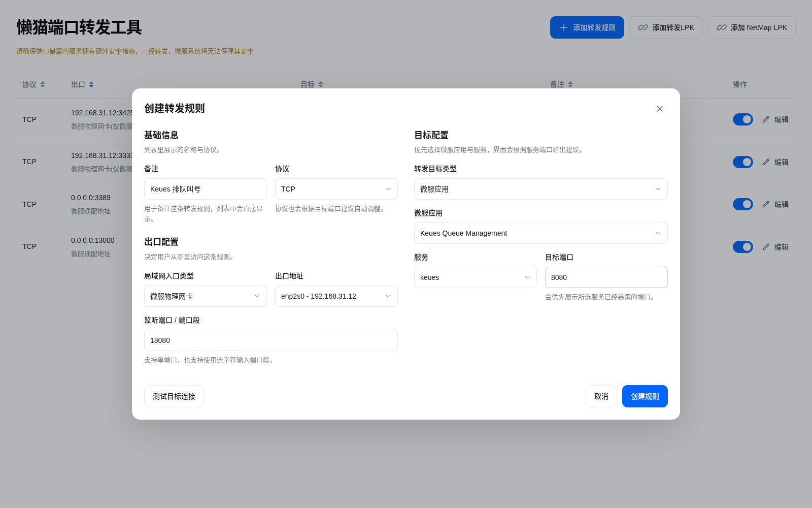Click the 添加 NetMap LPK button label
The width and height of the screenshot is (812, 508).
[759, 27]
